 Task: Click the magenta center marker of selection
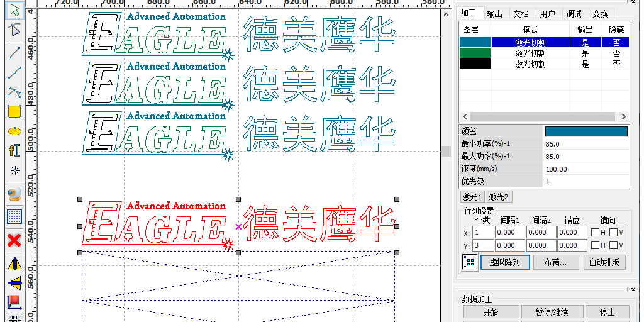[238, 226]
